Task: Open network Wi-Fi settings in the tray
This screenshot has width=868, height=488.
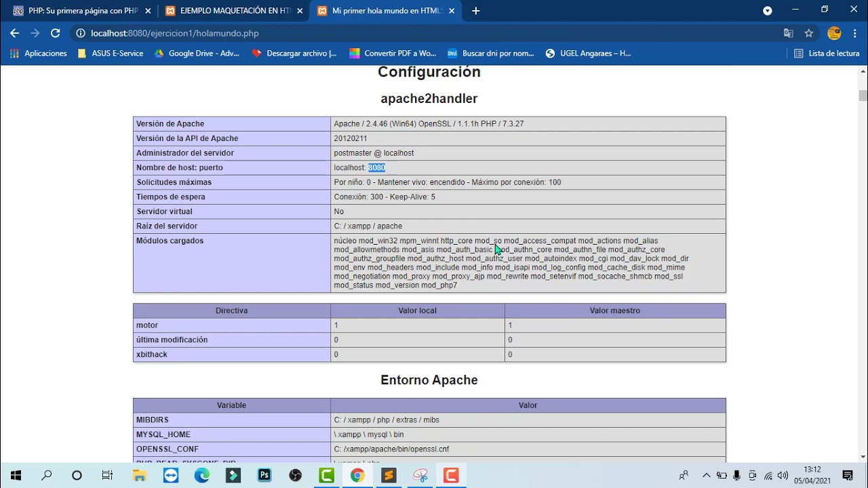Action: (x=768, y=475)
